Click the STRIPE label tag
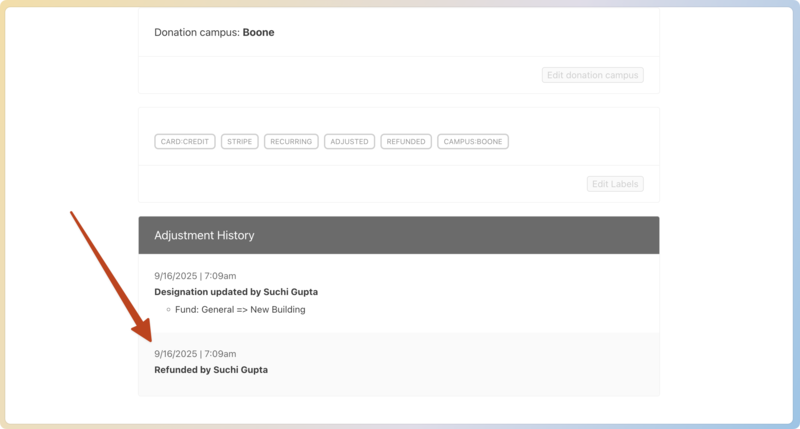The height and width of the screenshot is (429, 800). point(240,142)
